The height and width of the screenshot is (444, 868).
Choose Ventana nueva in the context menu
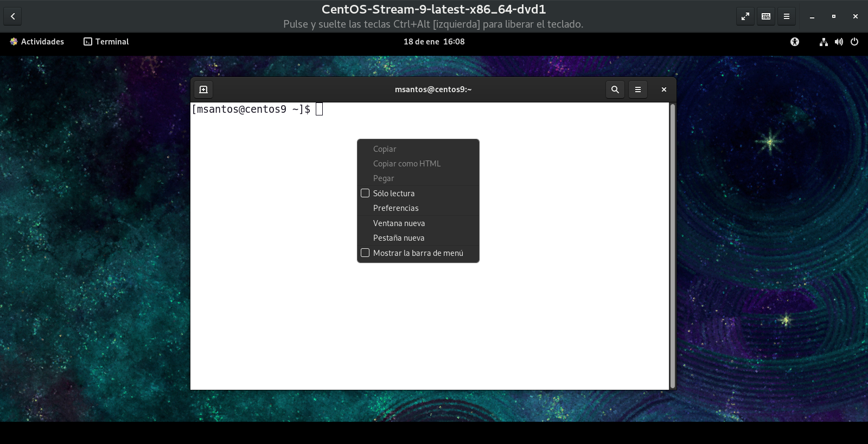399,223
